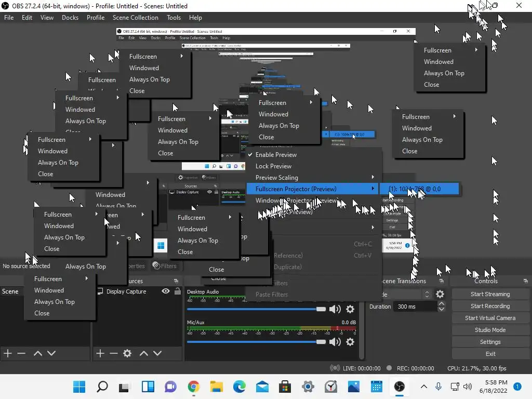
Task: Open the File menu
Action: [x=9, y=18]
